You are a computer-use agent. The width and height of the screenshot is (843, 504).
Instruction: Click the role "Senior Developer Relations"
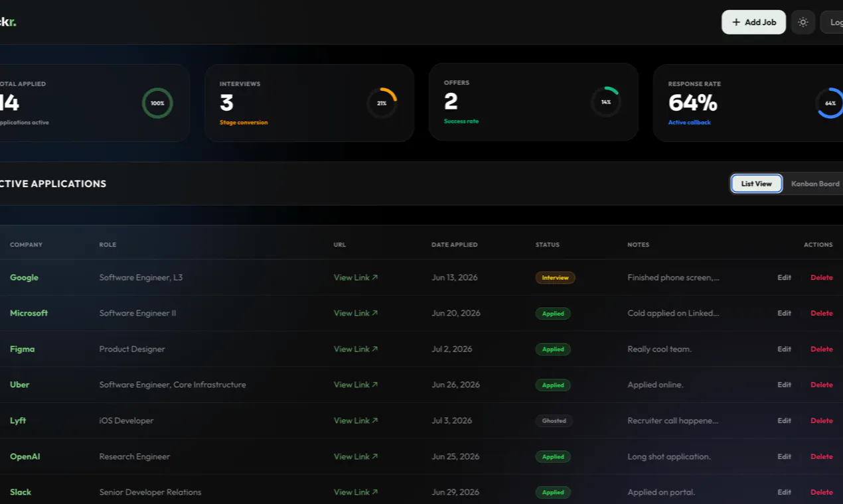150,492
